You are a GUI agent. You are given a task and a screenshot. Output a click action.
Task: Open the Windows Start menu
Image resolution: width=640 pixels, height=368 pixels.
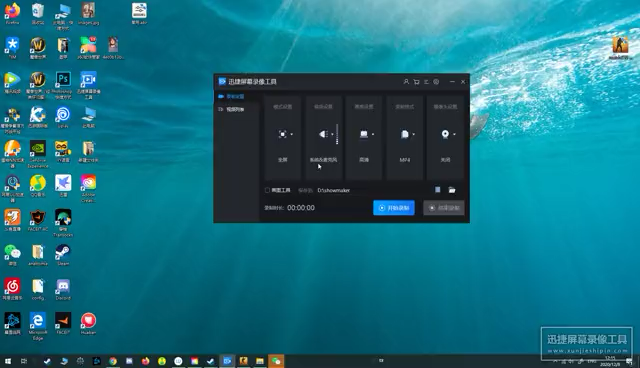7,361
